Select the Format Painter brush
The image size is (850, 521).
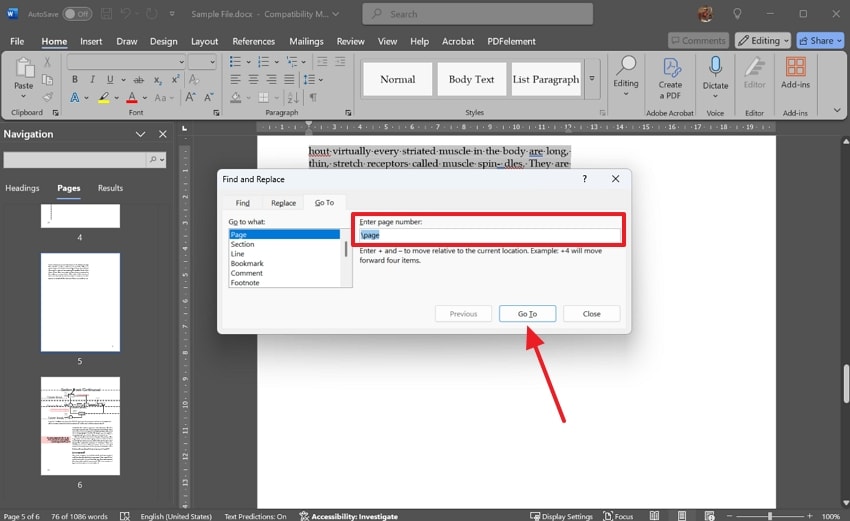[x=48, y=98]
